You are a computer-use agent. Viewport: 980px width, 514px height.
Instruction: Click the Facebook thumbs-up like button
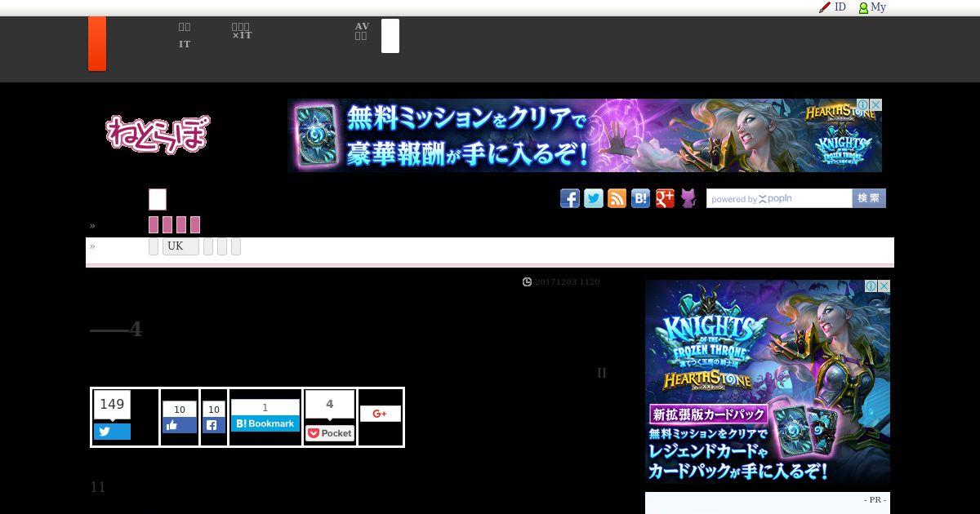[180, 425]
